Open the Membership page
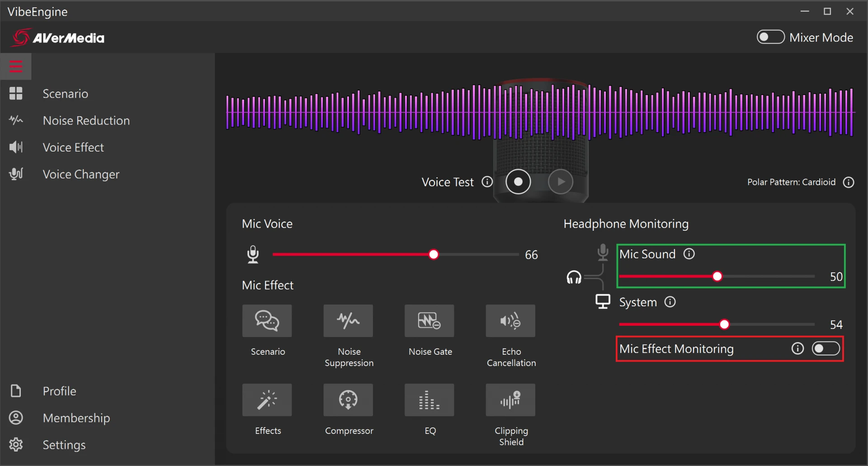 (76, 418)
